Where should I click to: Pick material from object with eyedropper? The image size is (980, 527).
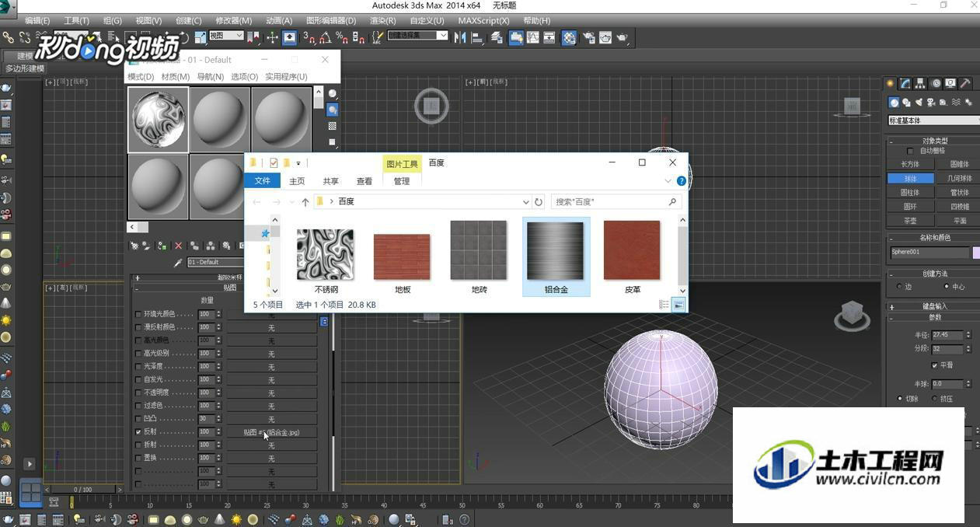[178, 263]
